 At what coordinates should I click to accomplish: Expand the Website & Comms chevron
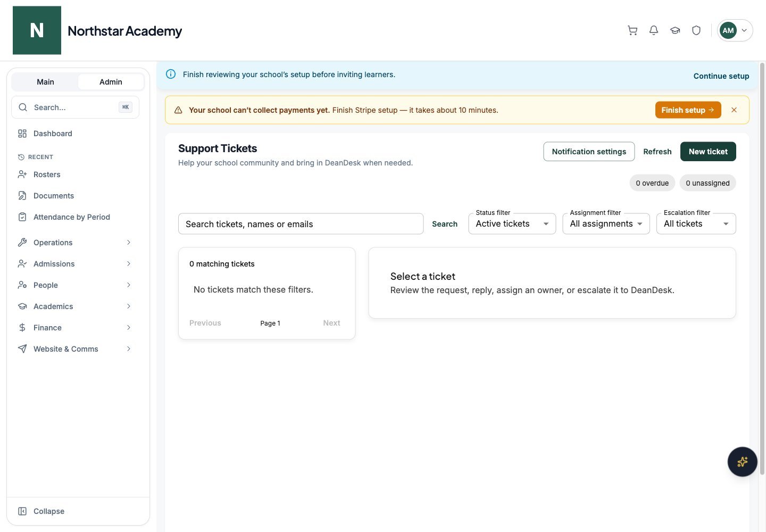[x=129, y=349]
